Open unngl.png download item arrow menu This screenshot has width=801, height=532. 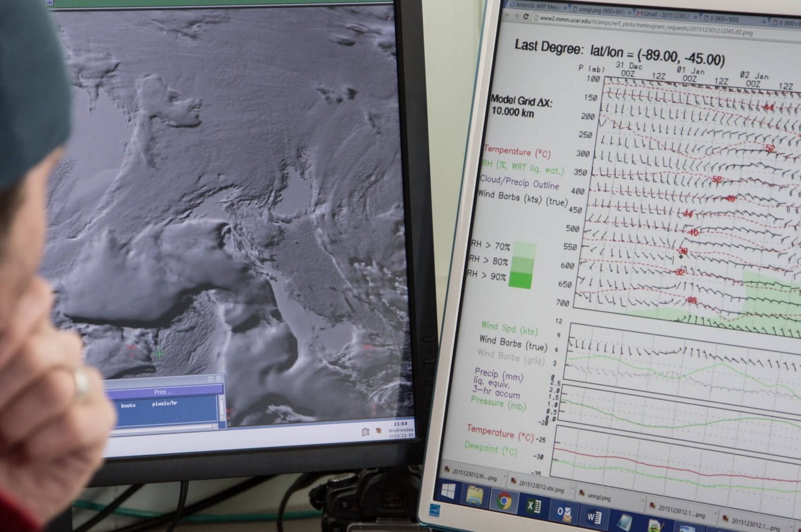pyautogui.click(x=643, y=501)
